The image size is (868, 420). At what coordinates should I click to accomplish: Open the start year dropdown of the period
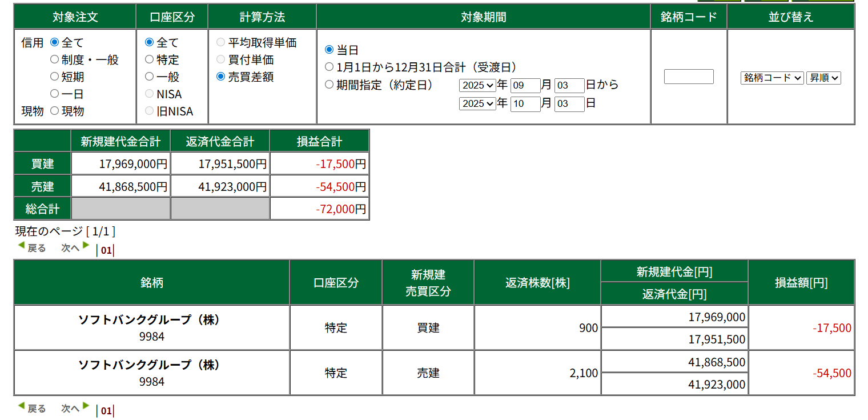tap(477, 86)
